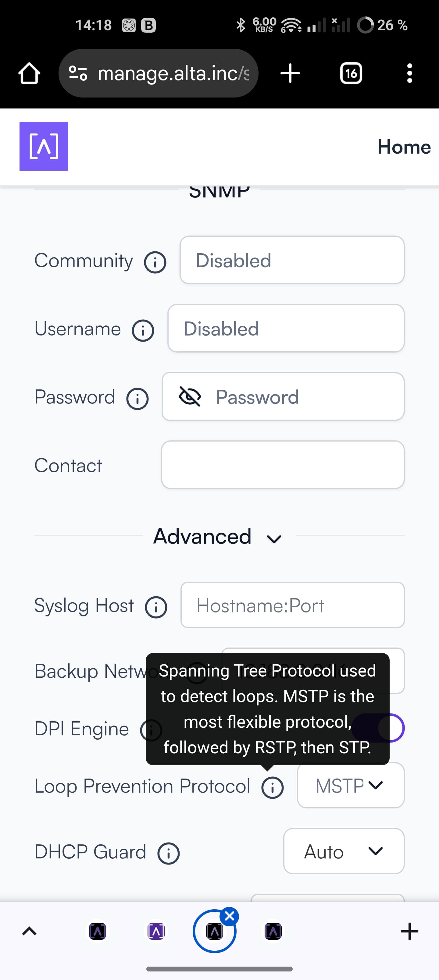
Task: Focus the Syslog Host input field
Action: pyautogui.click(x=292, y=605)
